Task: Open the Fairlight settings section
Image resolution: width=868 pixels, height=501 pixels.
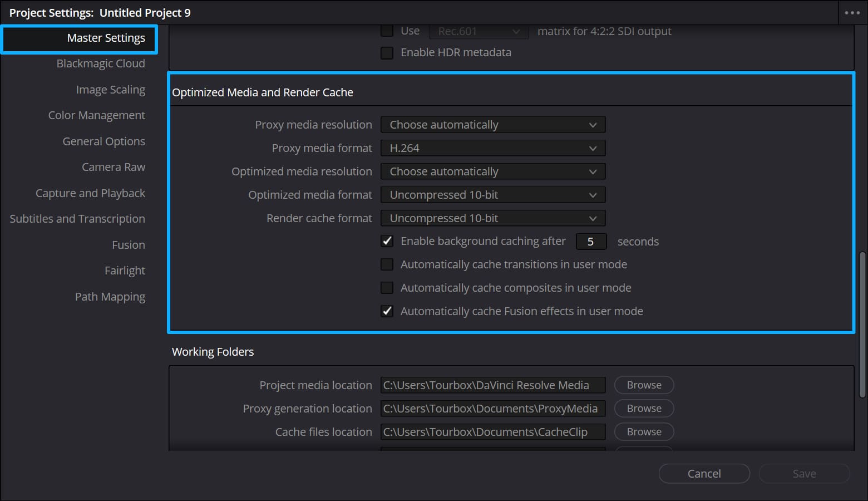Action: click(125, 271)
